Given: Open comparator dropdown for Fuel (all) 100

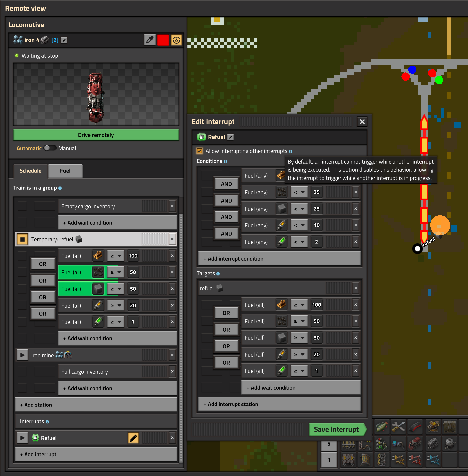Looking at the screenshot, I should tap(116, 256).
